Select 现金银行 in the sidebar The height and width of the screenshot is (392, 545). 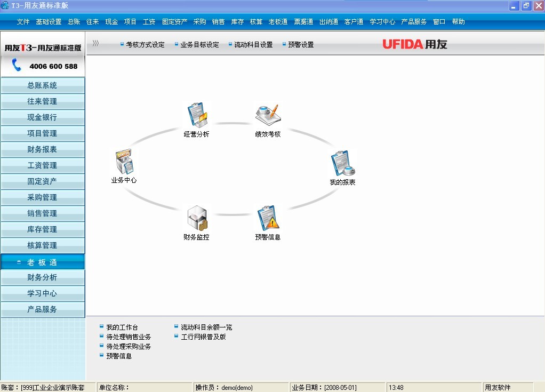(x=43, y=117)
